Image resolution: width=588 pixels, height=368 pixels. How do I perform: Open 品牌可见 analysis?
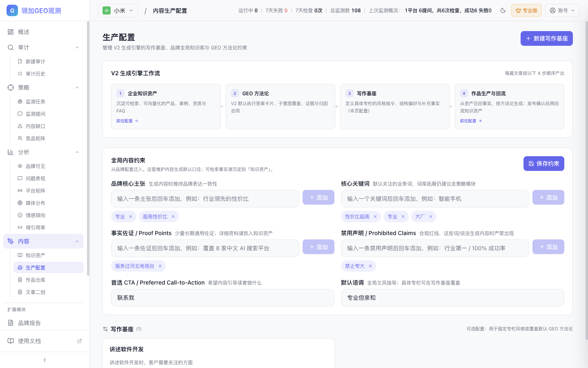tap(49, 166)
